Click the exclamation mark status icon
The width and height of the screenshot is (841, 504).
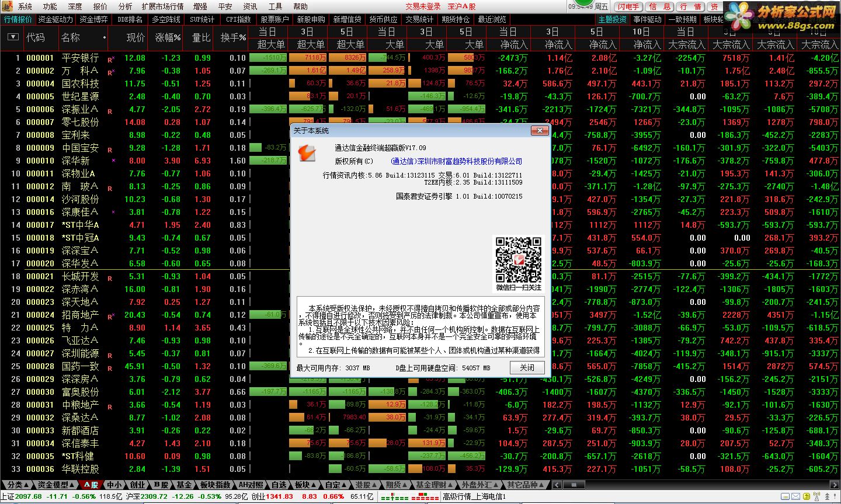(835, 496)
